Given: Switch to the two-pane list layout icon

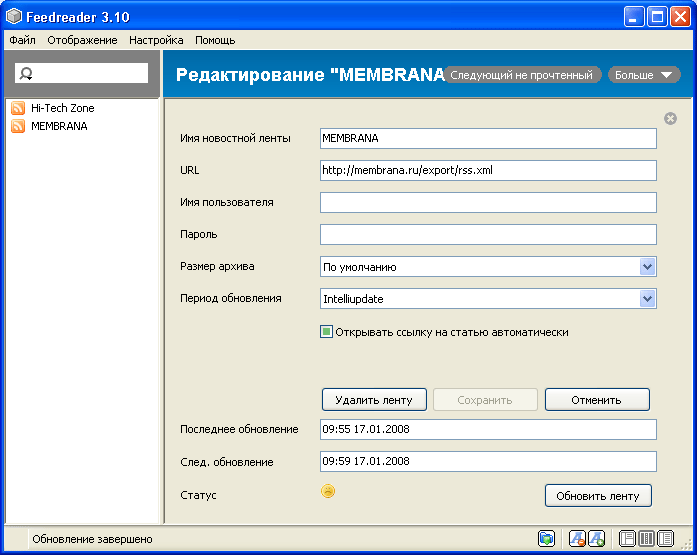Looking at the screenshot, I should (x=665, y=539).
